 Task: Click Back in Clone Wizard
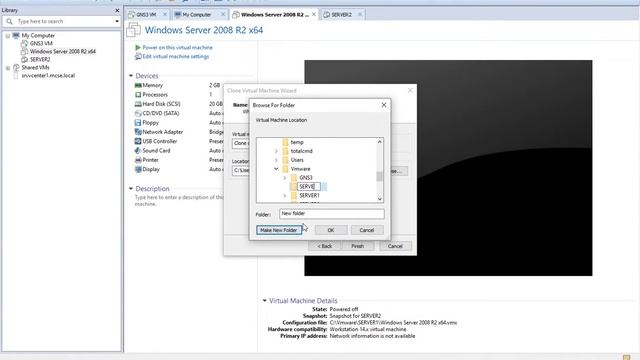click(324, 246)
